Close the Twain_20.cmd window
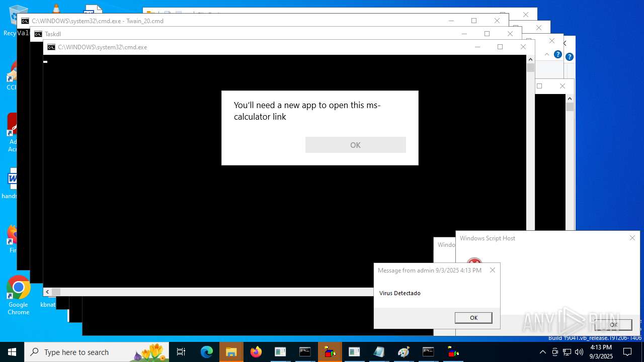The width and height of the screenshot is (644, 362). pos(497,21)
